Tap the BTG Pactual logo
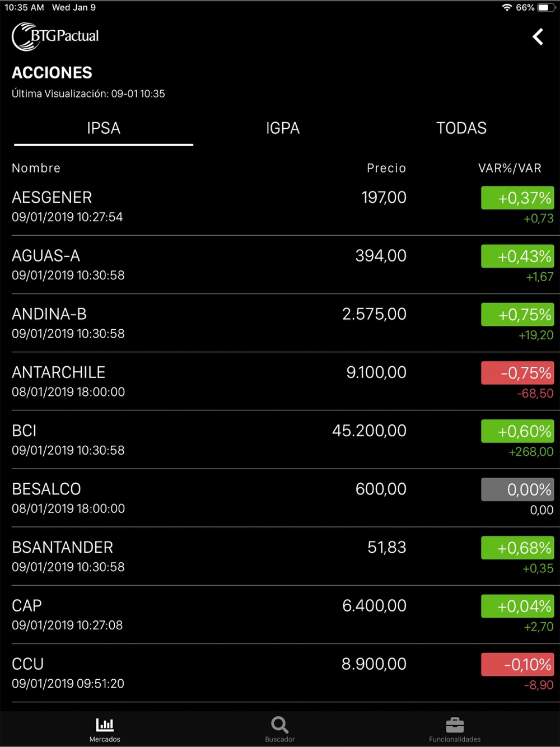Screen dimensions: 560x747 click(55, 36)
